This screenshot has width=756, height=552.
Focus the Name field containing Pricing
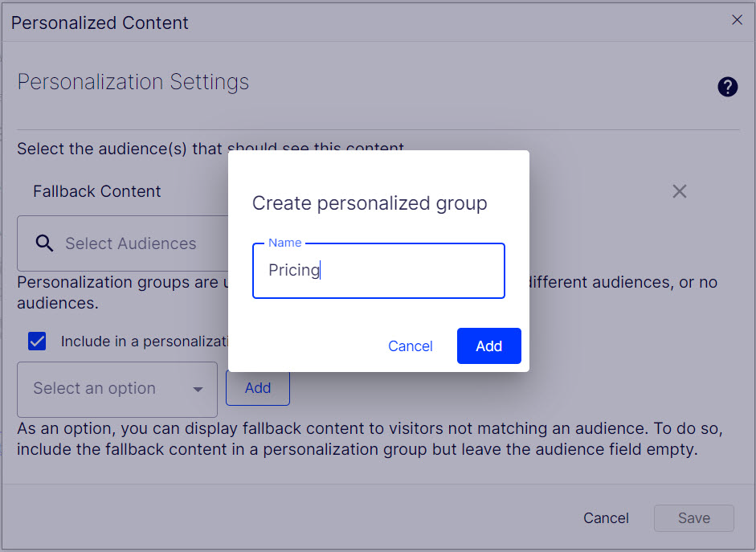tap(378, 271)
